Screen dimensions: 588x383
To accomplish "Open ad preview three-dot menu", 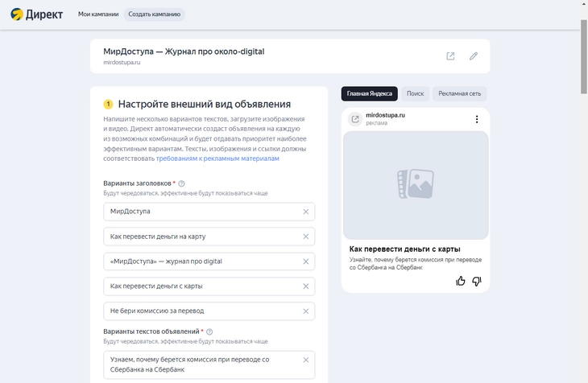I will click(x=477, y=119).
